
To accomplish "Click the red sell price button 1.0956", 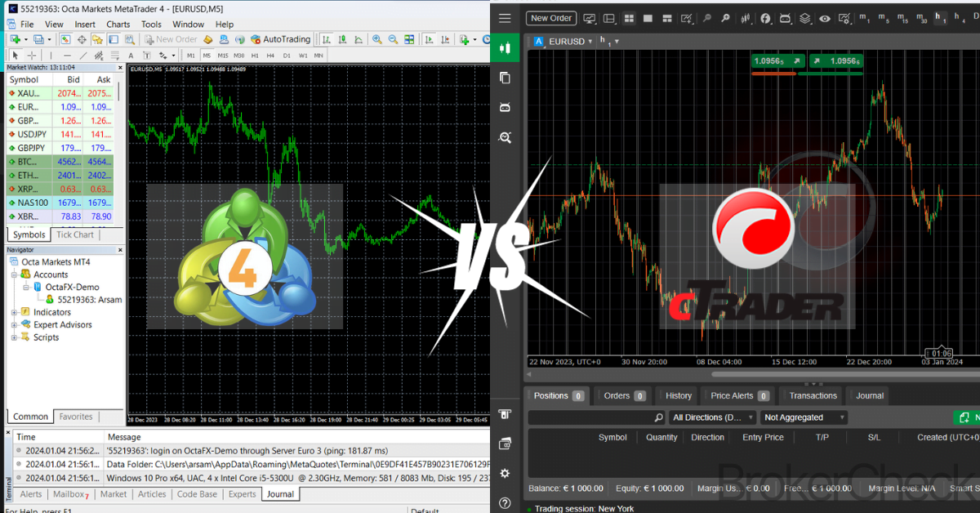I will 777,60.
